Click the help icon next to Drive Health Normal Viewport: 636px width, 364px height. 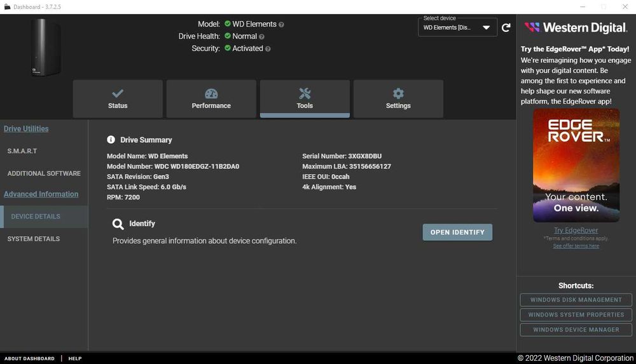pos(261,37)
